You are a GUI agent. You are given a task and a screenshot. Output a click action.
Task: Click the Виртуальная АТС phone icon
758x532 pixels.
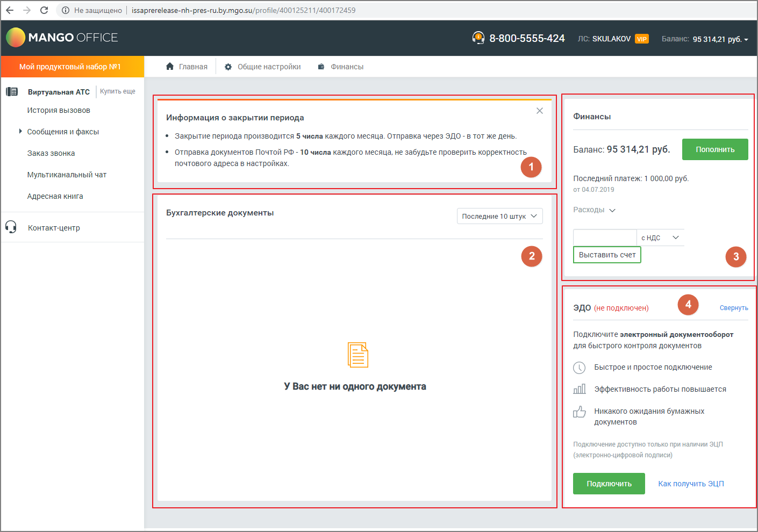point(12,91)
